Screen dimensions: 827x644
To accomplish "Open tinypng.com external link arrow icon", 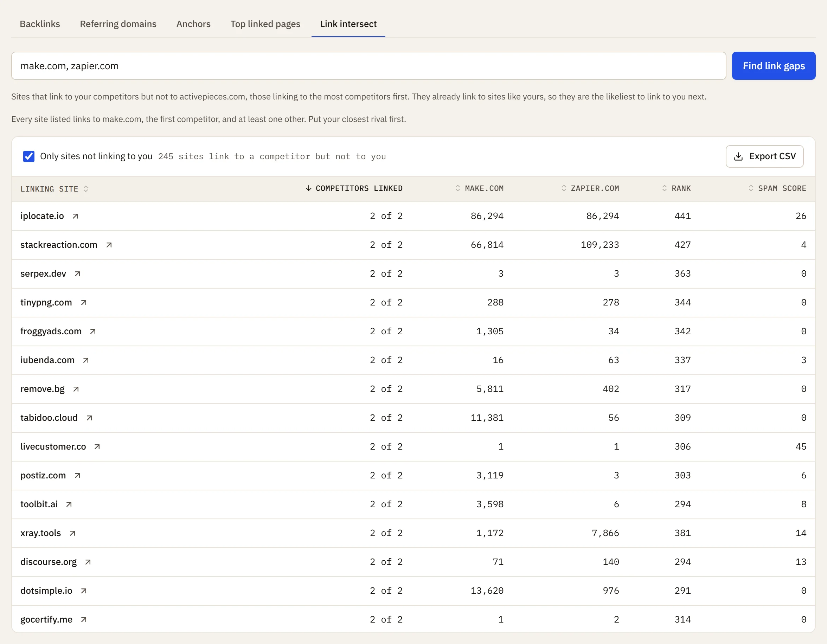I will pos(84,303).
